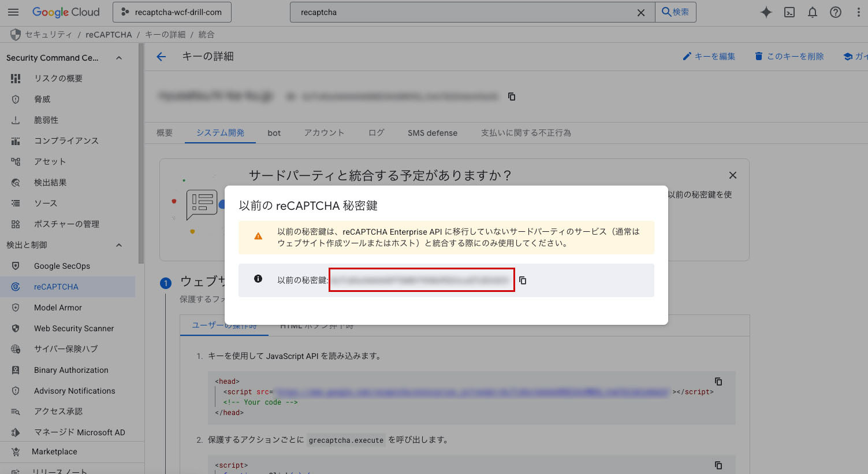The height and width of the screenshot is (474, 868).
Task: Open the Google Cloud home logo
Action: point(66,12)
